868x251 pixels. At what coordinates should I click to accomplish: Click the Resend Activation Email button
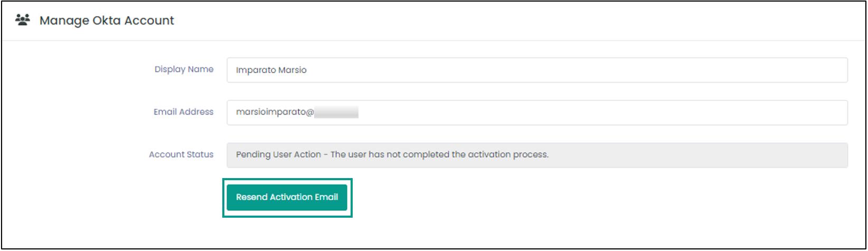tap(287, 197)
